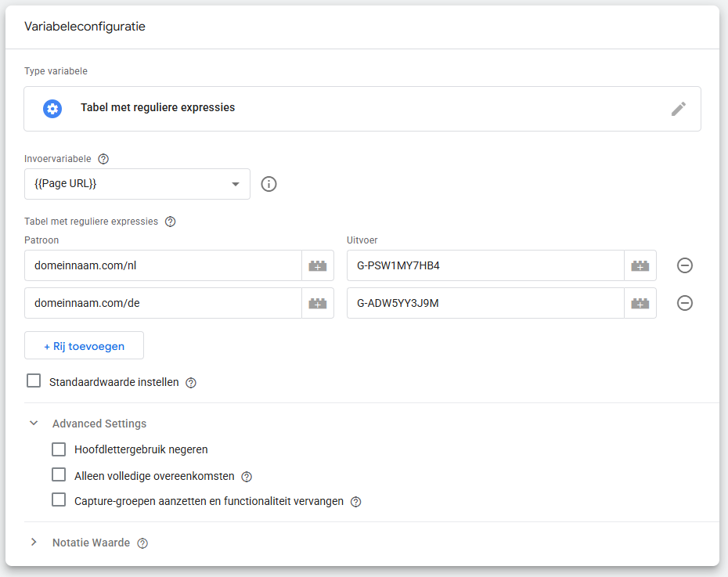Viewport: 728px width, 577px height.
Task: Click the G-PSW1MY7HB4 output text field
Action: coord(484,265)
